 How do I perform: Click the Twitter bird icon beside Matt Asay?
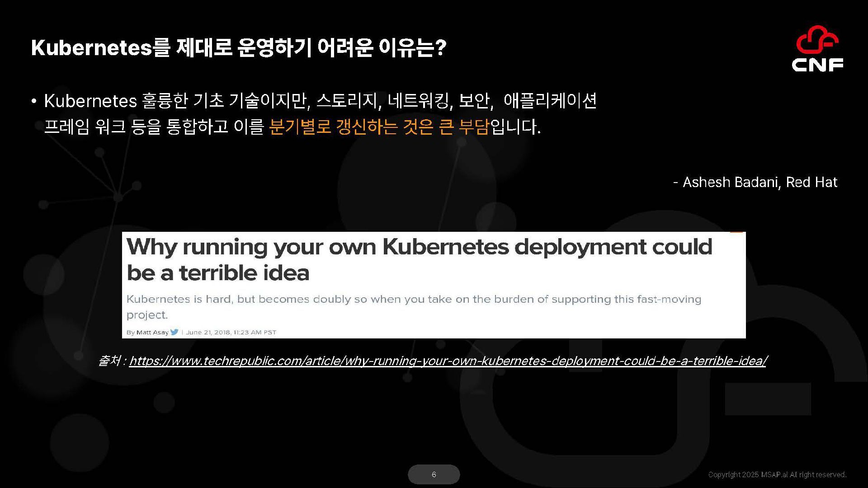[x=175, y=332]
